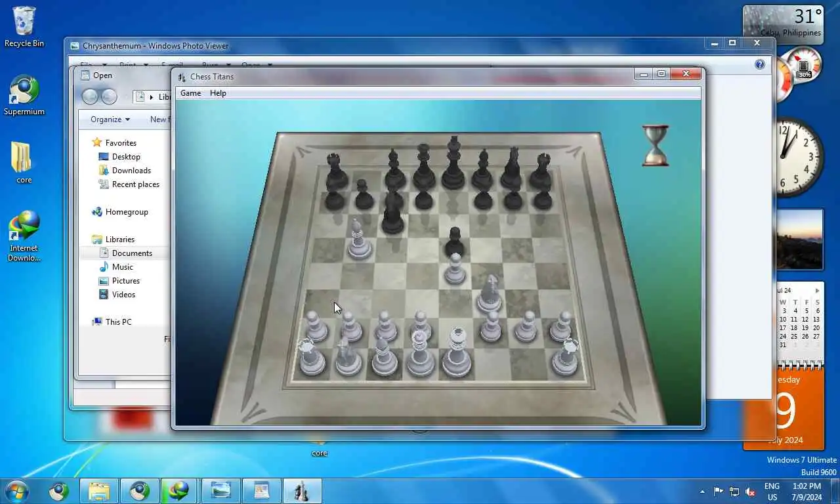
Task: Switch to Windows Photo Viewer taskbar button
Action: (x=220, y=491)
